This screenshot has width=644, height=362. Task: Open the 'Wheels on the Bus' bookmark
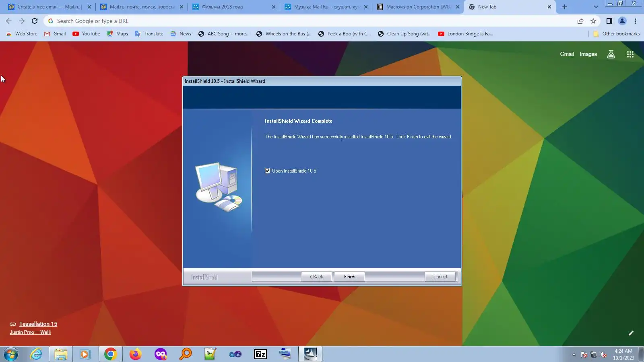tap(284, 34)
